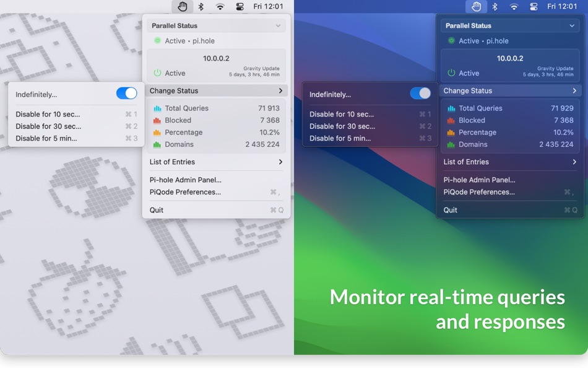The width and height of the screenshot is (588, 368).
Task: Click the blue Total Queries chart icon in light menu
Action: [x=157, y=108]
